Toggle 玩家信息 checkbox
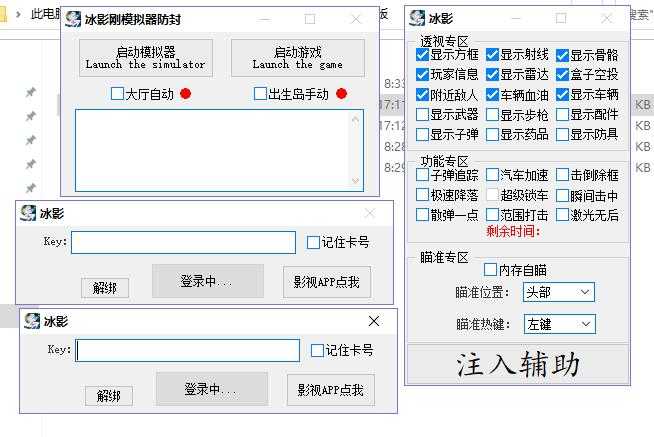654x437 pixels. [x=423, y=75]
